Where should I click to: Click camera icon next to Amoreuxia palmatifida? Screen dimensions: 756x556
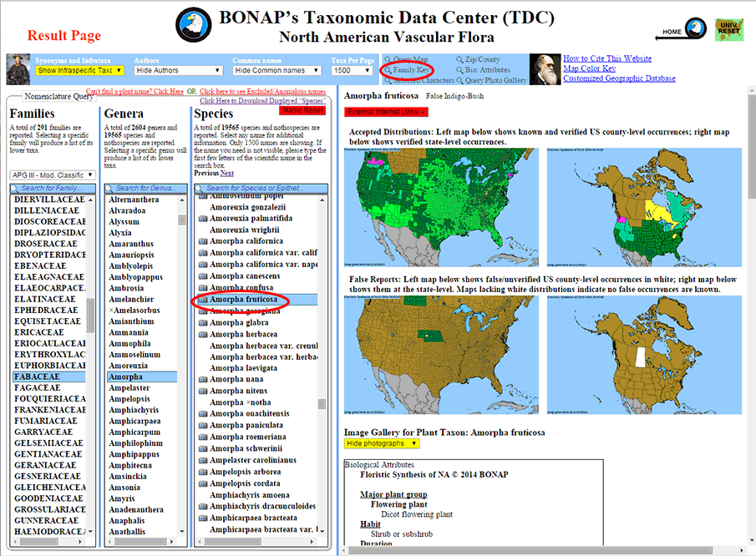pos(203,218)
